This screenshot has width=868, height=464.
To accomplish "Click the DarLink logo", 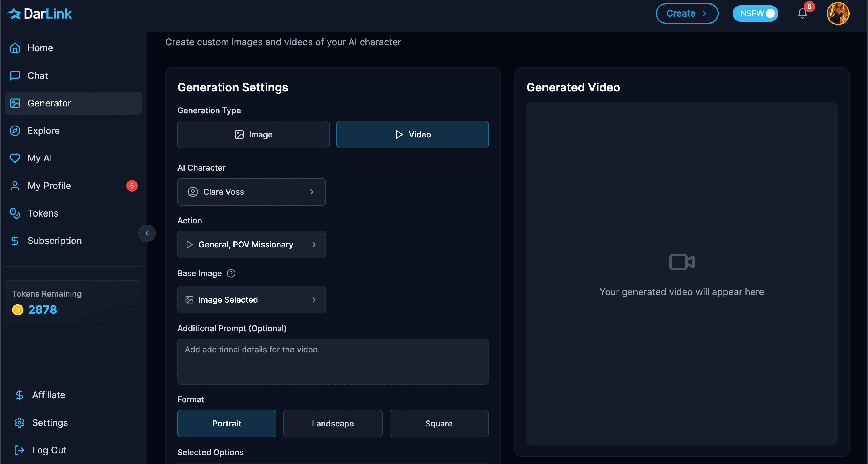I will coord(39,14).
